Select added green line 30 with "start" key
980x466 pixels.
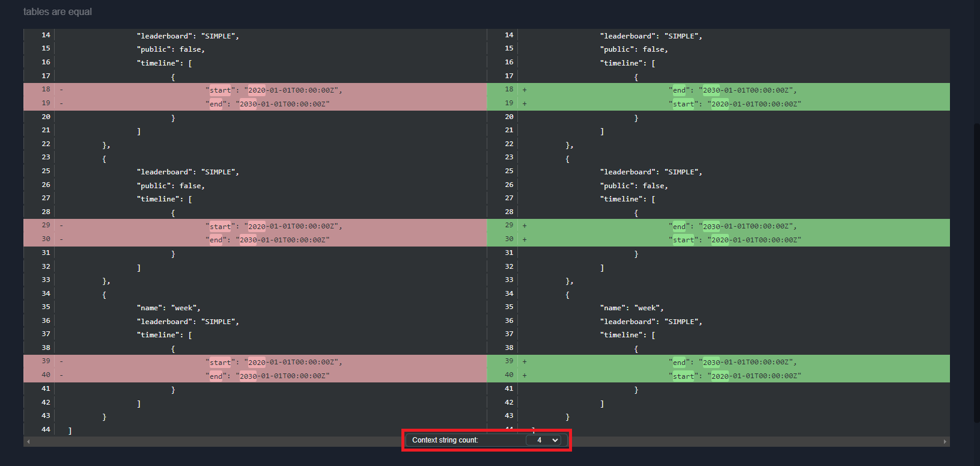[718, 239]
